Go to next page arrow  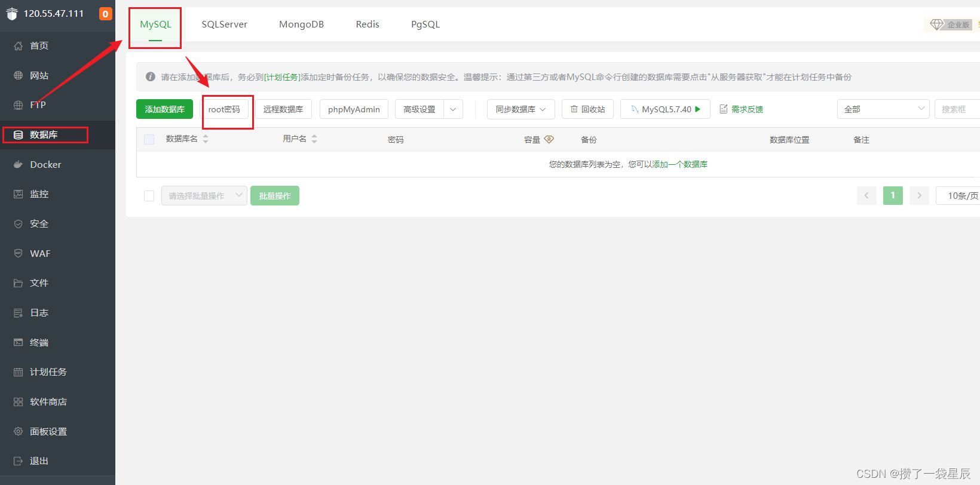(919, 195)
